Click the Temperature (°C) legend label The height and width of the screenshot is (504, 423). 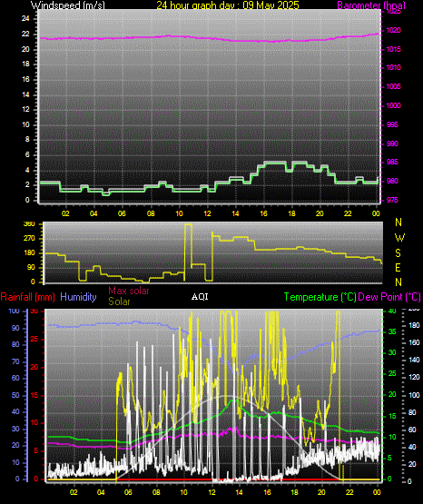click(x=320, y=297)
